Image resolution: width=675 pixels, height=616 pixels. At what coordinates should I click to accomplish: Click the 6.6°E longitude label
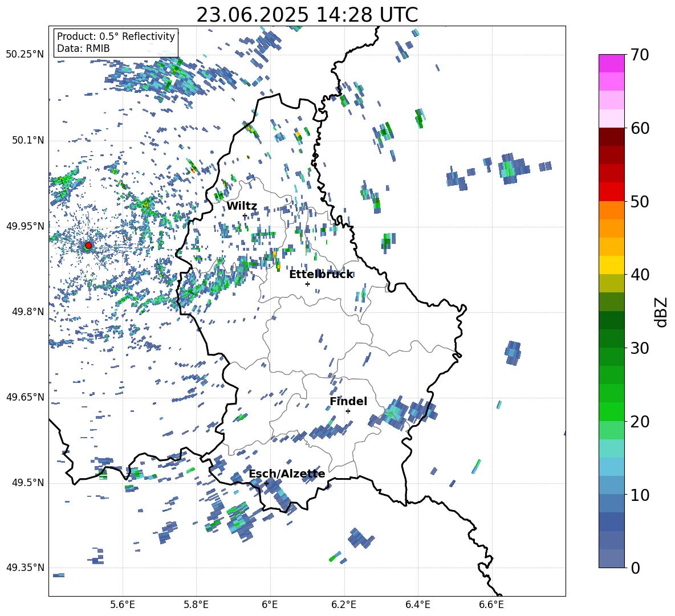491,605
